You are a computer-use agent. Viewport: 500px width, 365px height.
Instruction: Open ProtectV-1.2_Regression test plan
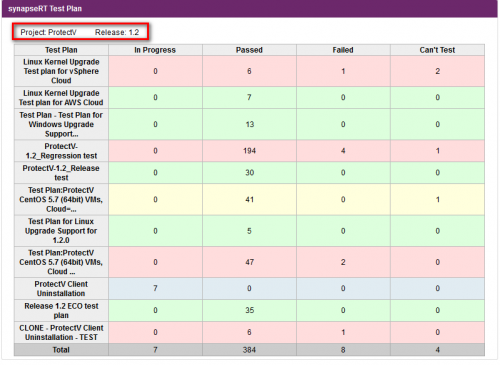pyautogui.click(x=61, y=151)
